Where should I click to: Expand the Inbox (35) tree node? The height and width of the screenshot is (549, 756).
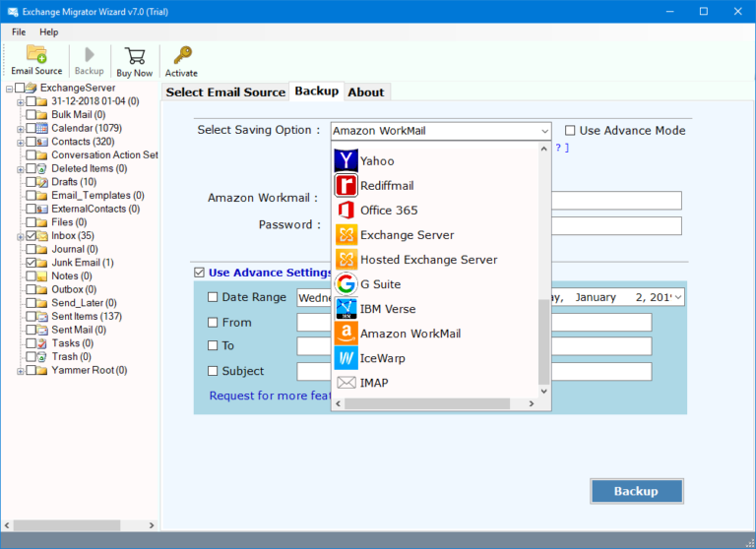point(21,237)
